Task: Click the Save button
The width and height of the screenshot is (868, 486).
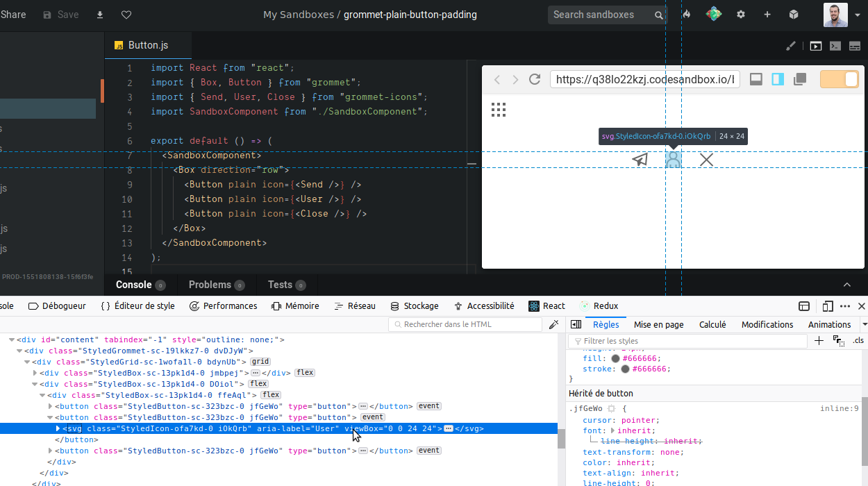Action: pos(60,15)
